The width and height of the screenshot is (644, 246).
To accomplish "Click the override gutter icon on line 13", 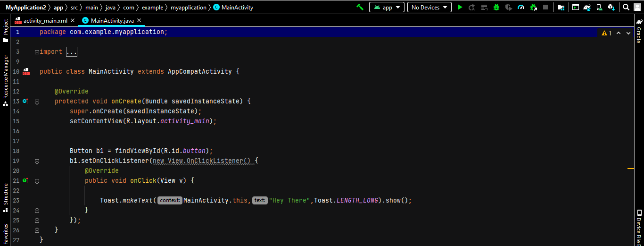I will point(25,101).
